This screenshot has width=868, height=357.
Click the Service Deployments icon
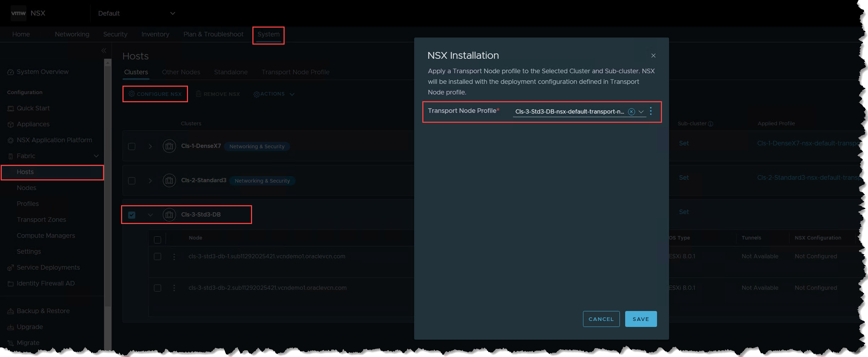point(11,268)
